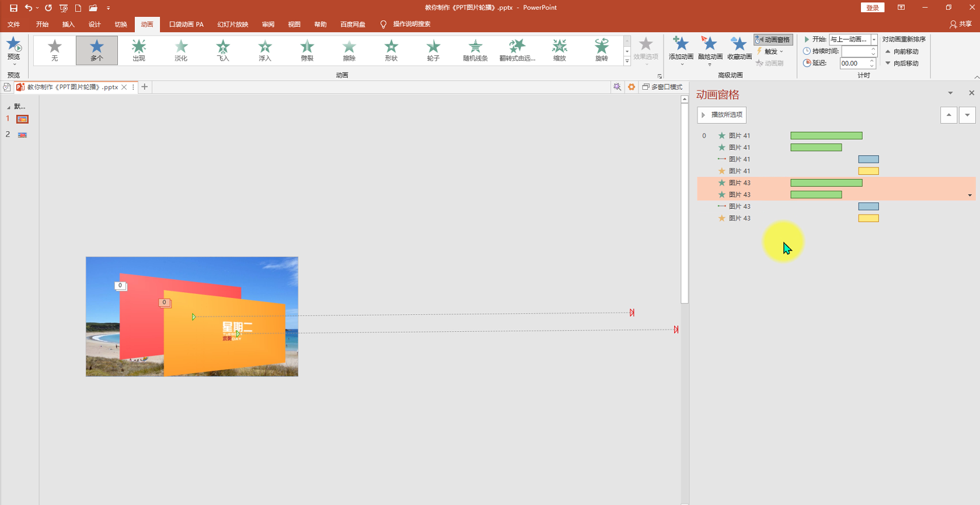Choose the 劈裂 split animation effect
Screen dimensions: 980x505
(307, 50)
